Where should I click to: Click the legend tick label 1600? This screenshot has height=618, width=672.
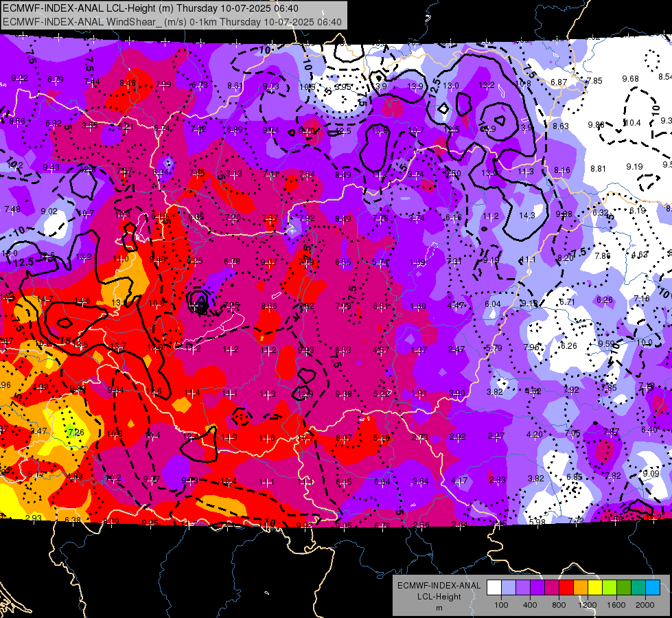click(616, 605)
